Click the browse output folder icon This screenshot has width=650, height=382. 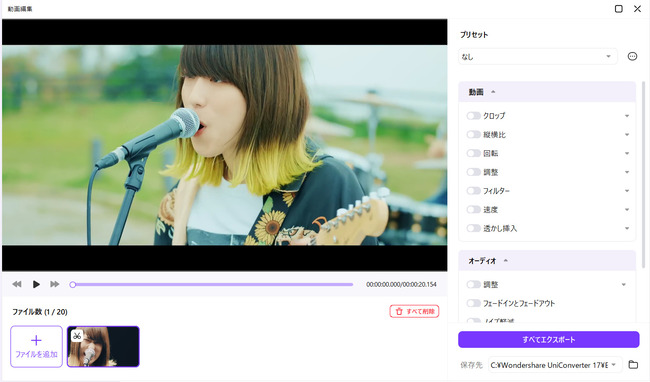point(633,365)
